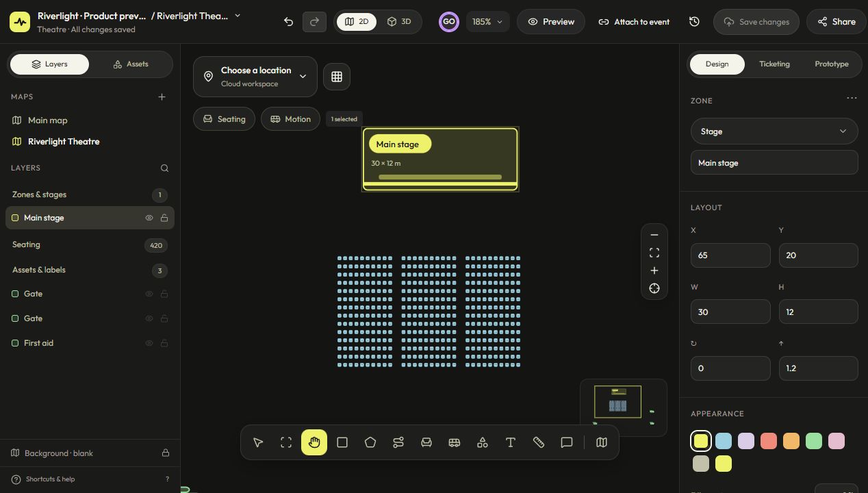Image resolution: width=868 pixels, height=493 pixels.
Task: Switch to 2D view mode
Action: (357, 22)
